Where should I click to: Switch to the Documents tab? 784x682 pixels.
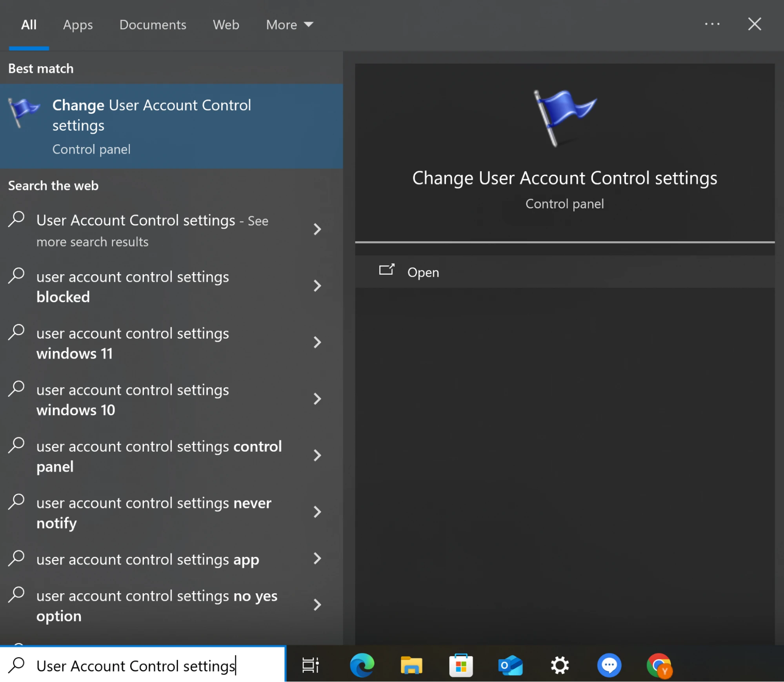(x=153, y=25)
